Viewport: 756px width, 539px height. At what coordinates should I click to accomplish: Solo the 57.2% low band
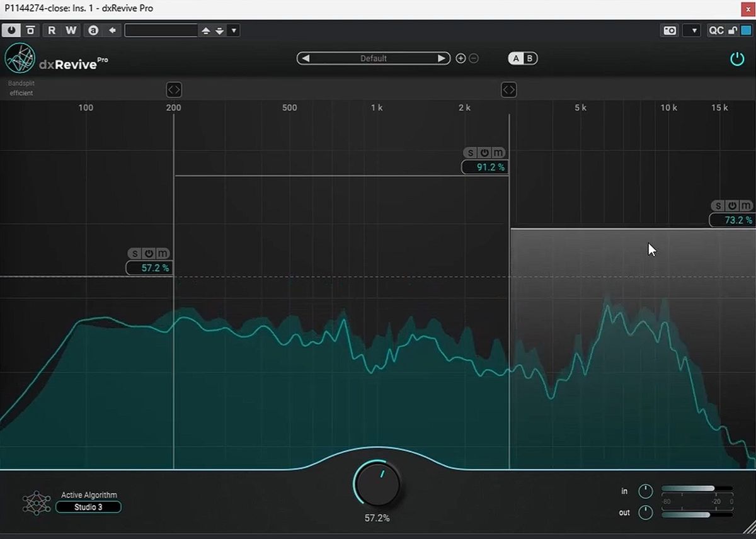click(x=134, y=254)
